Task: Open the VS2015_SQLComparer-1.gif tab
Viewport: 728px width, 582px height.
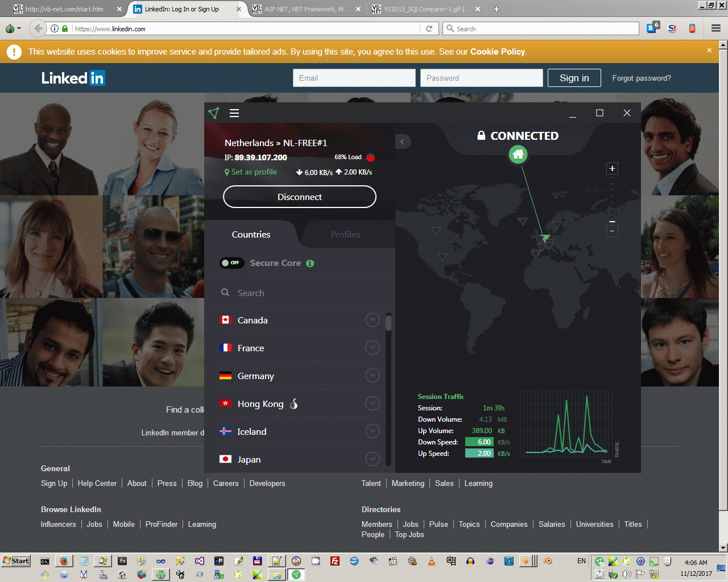Action: point(426,9)
